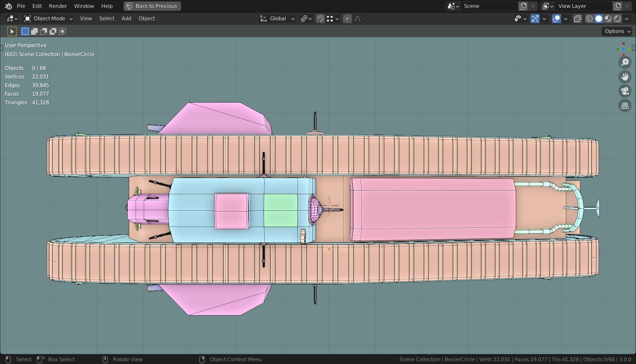The height and width of the screenshot is (364, 636).
Task: Switch to material preview shading
Action: point(608,19)
